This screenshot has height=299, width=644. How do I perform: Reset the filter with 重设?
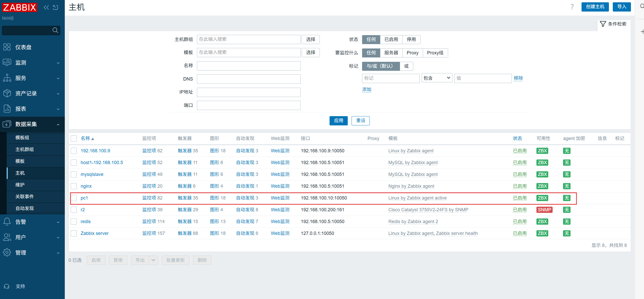[x=361, y=121]
